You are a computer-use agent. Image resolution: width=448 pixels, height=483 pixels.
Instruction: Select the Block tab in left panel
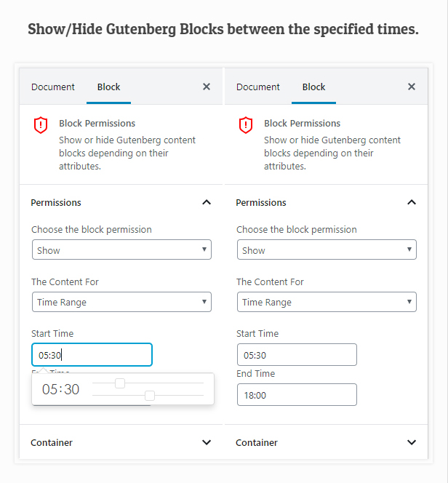point(108,87)
